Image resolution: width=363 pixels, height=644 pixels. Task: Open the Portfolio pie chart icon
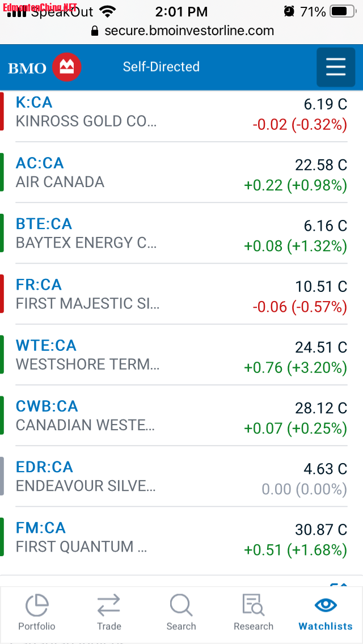tap(37, 605)
